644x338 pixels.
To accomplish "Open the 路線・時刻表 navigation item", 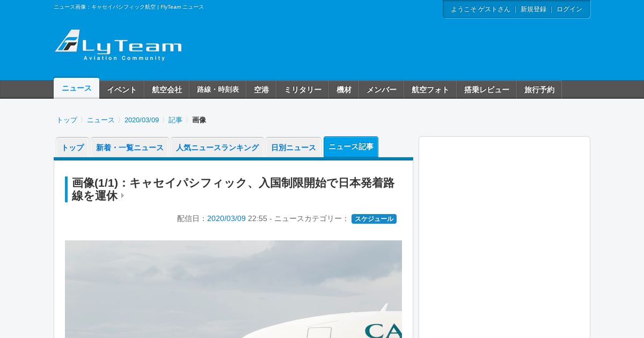I will (218, 90).
